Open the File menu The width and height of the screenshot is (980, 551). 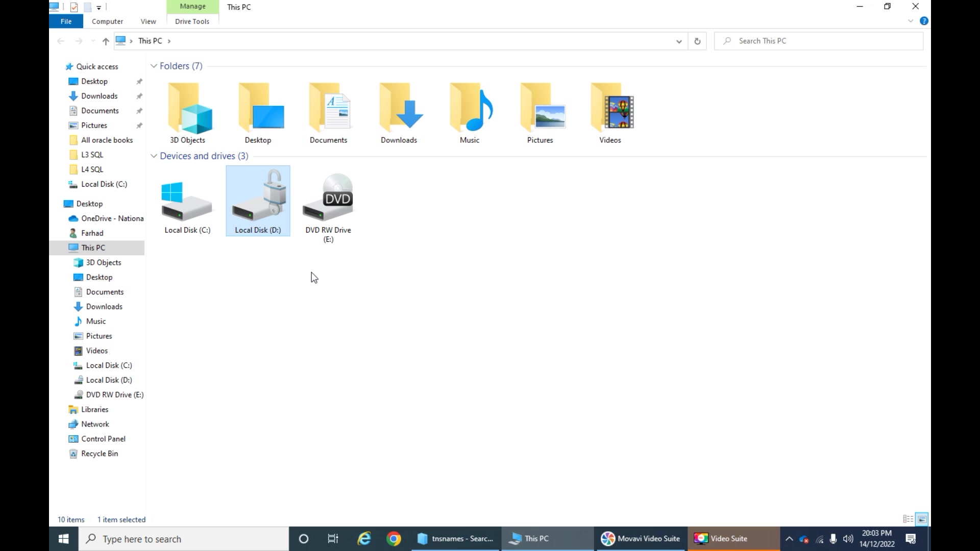click(66, 21)
